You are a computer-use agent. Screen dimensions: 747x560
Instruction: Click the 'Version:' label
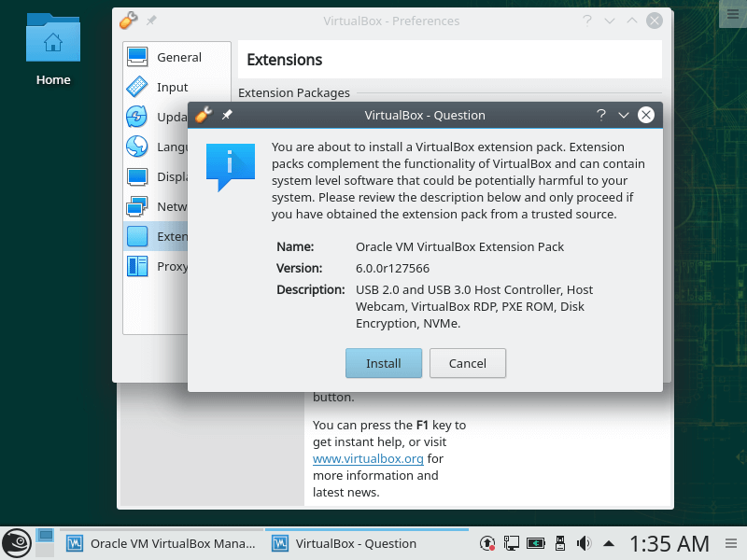tap(299, 268)
